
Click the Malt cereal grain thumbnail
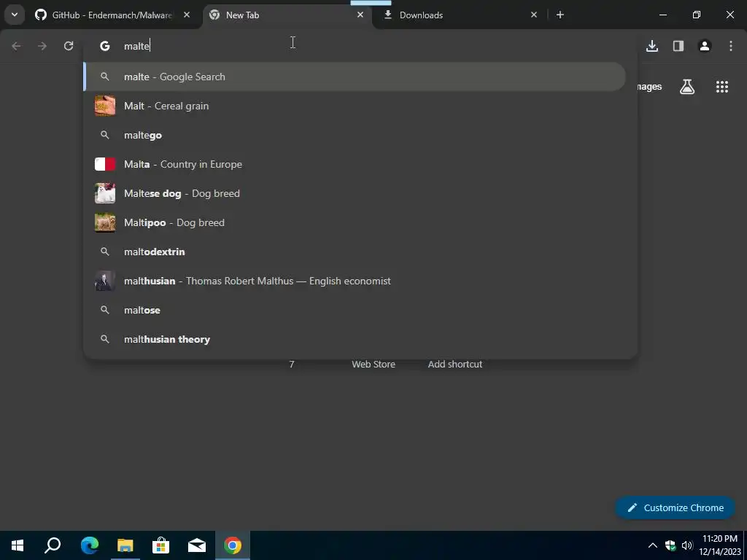coord(105,106)
